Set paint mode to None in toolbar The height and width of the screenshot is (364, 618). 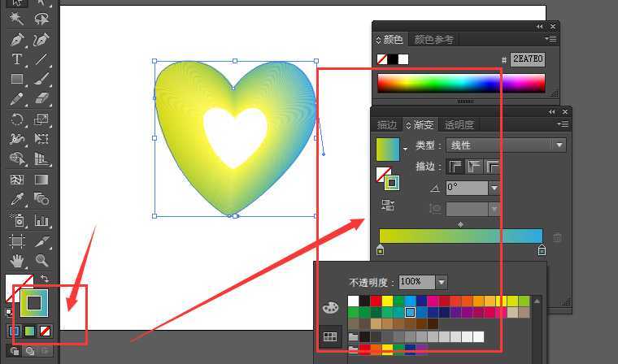45,331
